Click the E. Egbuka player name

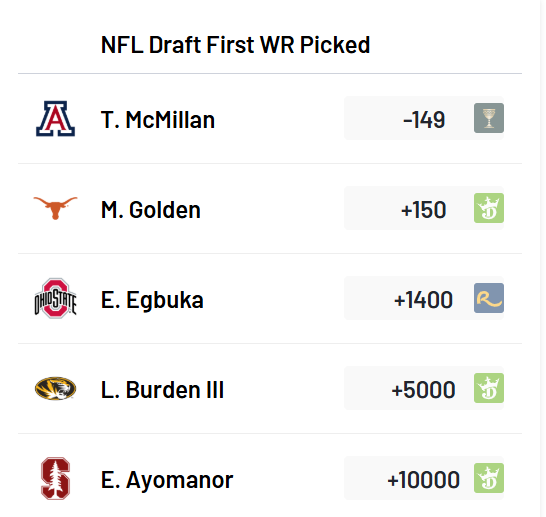(152, 300)
